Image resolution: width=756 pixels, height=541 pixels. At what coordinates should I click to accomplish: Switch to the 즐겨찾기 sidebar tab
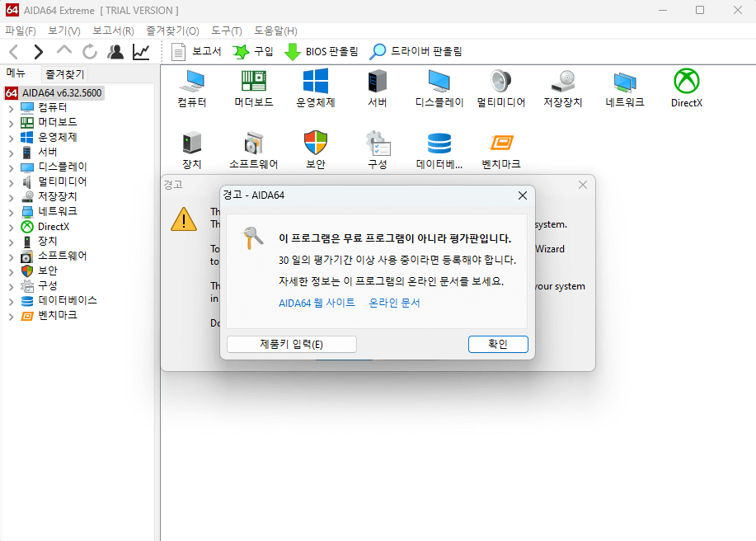tap(64, 73)
